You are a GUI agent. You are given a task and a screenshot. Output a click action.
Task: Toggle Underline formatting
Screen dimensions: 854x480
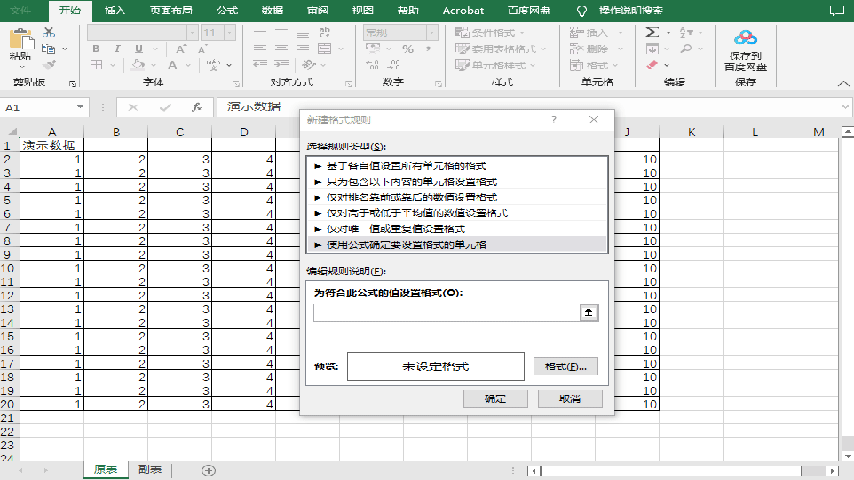point(139,48)
